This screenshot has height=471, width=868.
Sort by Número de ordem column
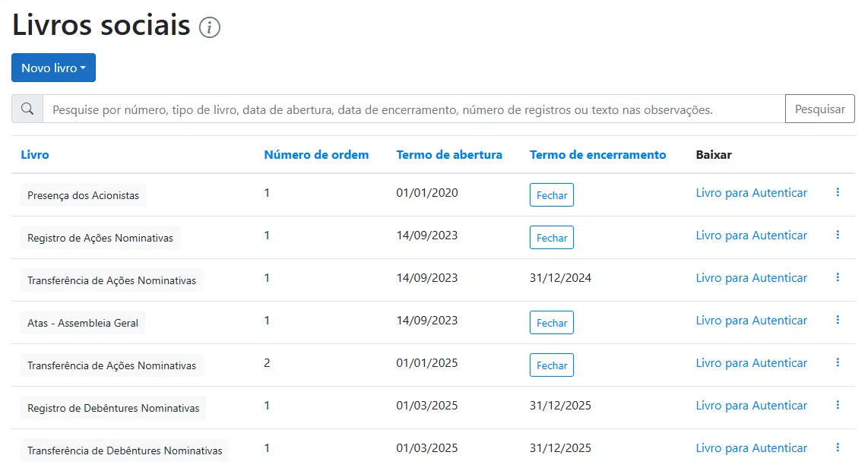point(316,155)
